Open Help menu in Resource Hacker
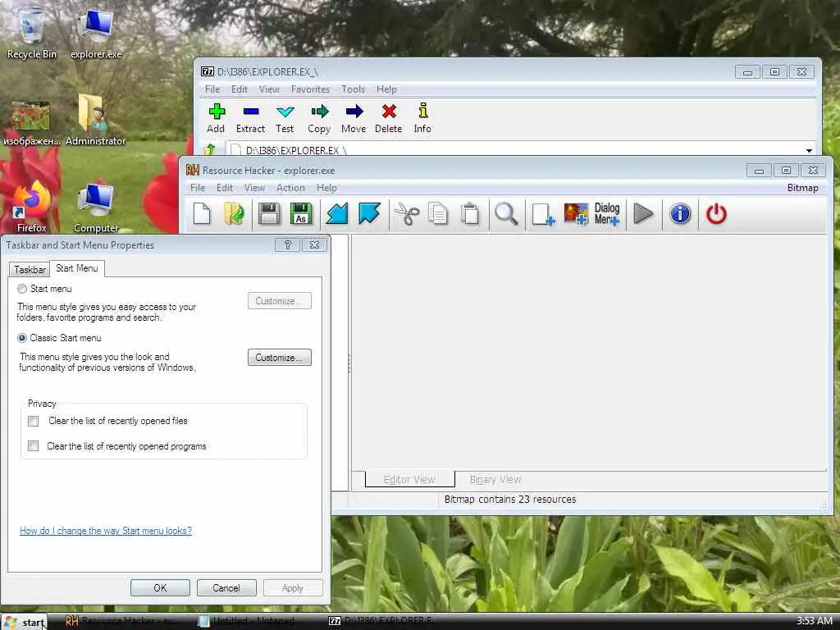The image size is (840, 630). click(x=326, y=188)
